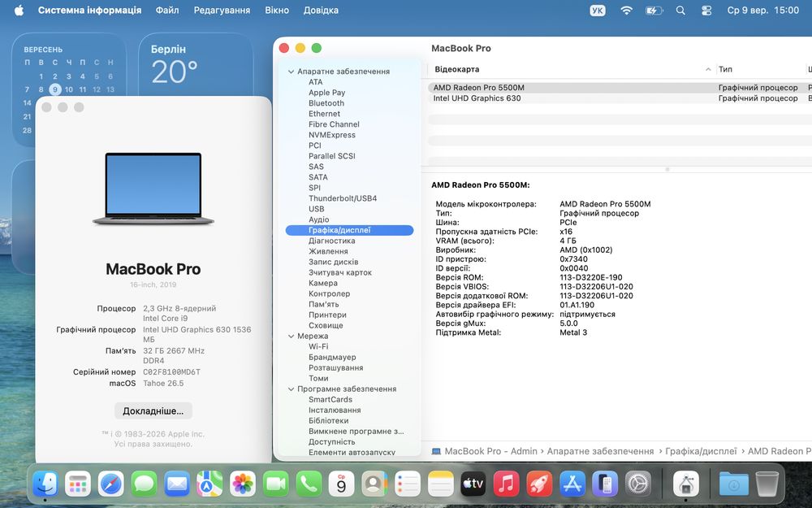Open Photos from the Dock

(x=243, y=484)
